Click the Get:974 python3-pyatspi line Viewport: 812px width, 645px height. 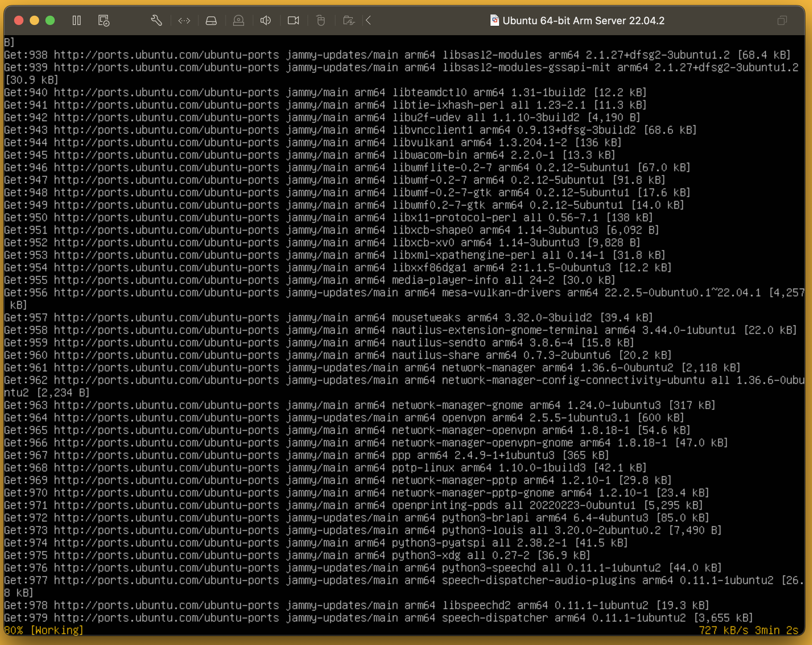coord(316,543)
